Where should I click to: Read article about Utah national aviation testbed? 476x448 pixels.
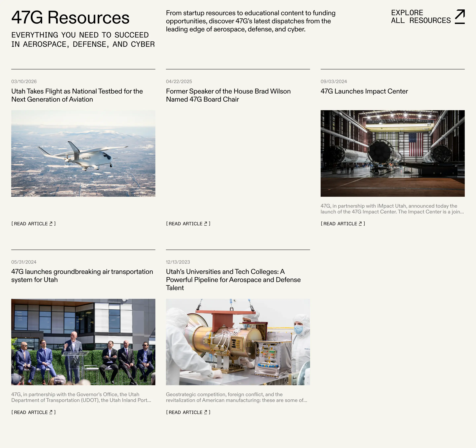[33, 224]
